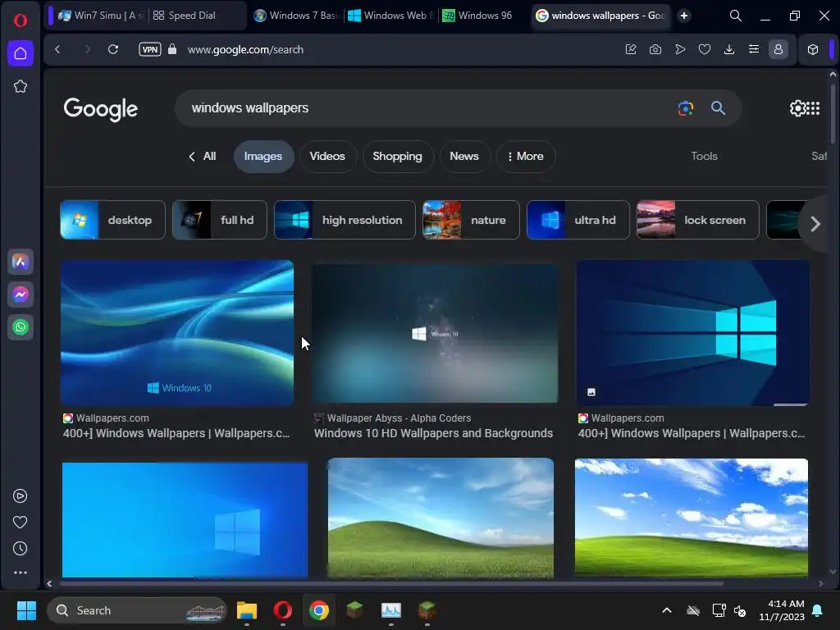
Task: Open Google Chrome from the taskbar
Action: pos(319,610)
